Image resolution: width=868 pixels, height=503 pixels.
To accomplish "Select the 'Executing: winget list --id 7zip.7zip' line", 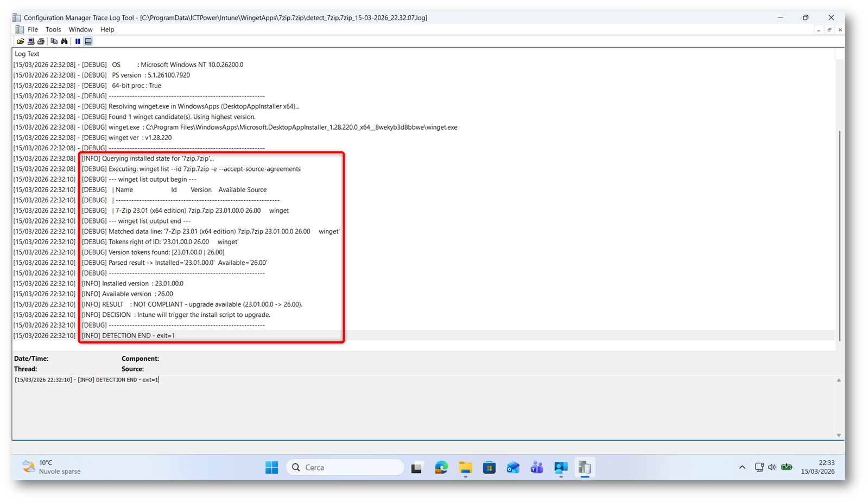I will coord(423,169).
